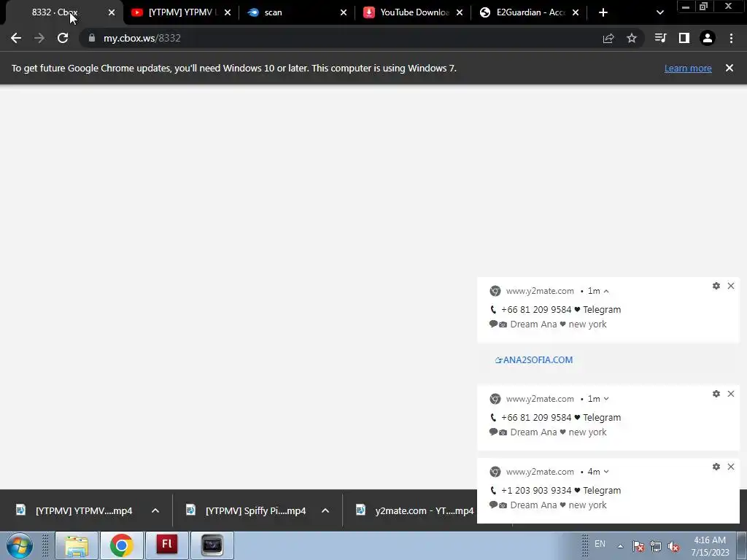Expand the 4m notification chevron

606,472
